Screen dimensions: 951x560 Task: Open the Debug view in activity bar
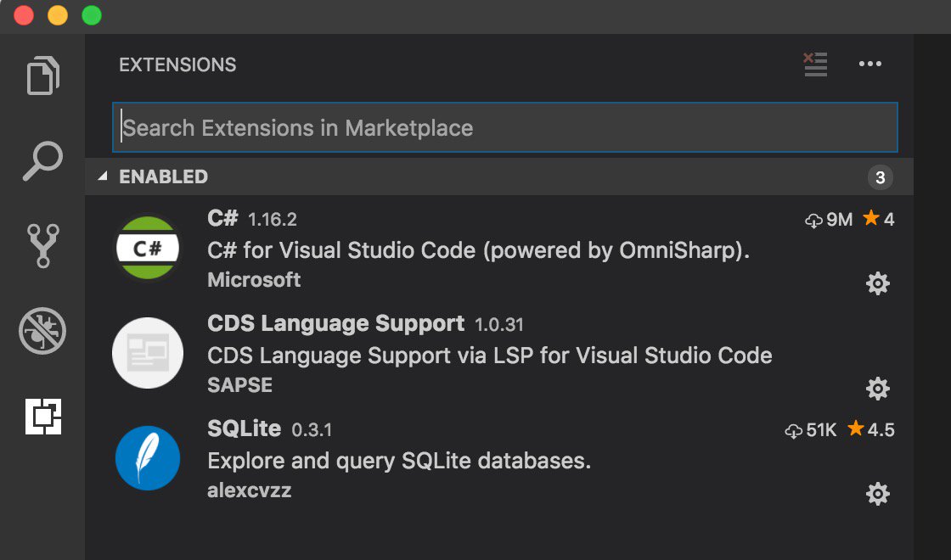pos(42,331)
